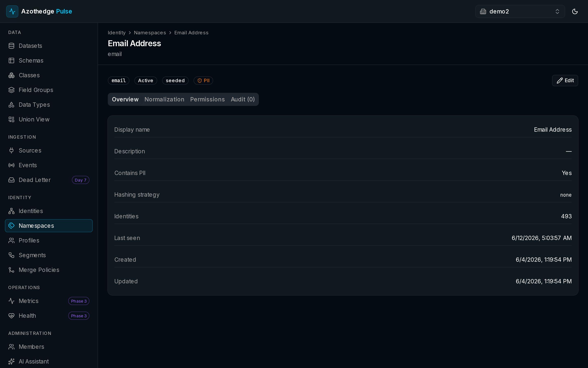The width and height of the screenshot is (588, 368).
Task: Click the Classes icon in sidebar
Action: (11, 75)
